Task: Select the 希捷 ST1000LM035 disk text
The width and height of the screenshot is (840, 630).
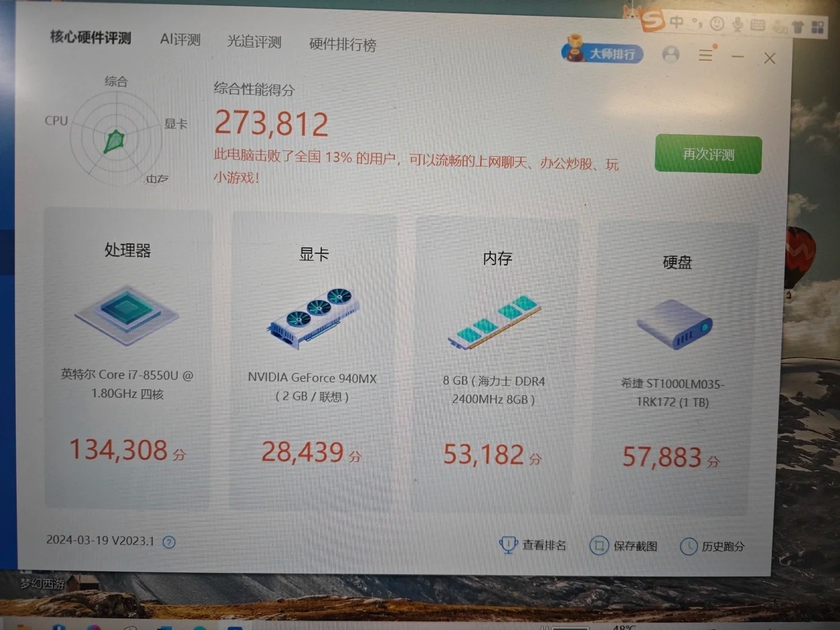Action: click(x=673, y=393)
